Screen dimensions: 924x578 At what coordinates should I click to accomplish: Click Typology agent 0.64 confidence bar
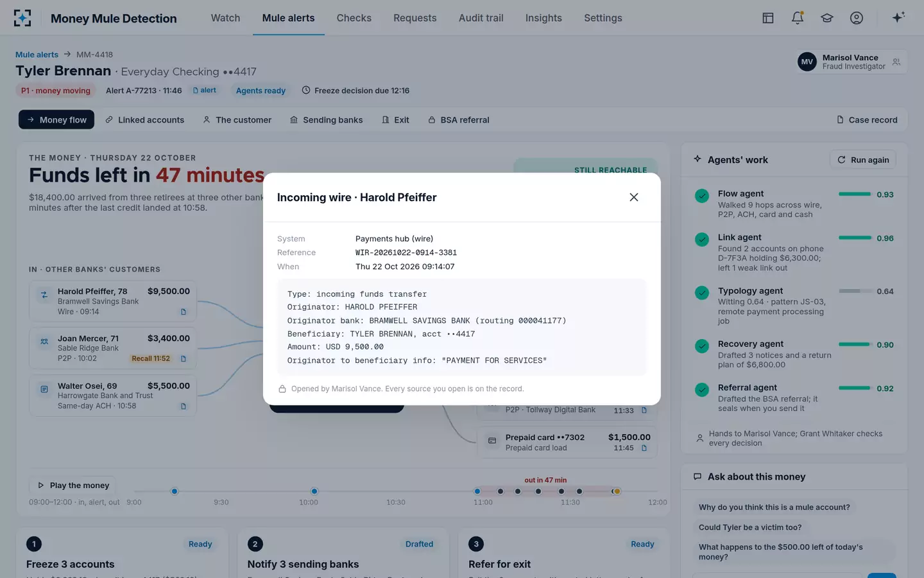[855, 291]
